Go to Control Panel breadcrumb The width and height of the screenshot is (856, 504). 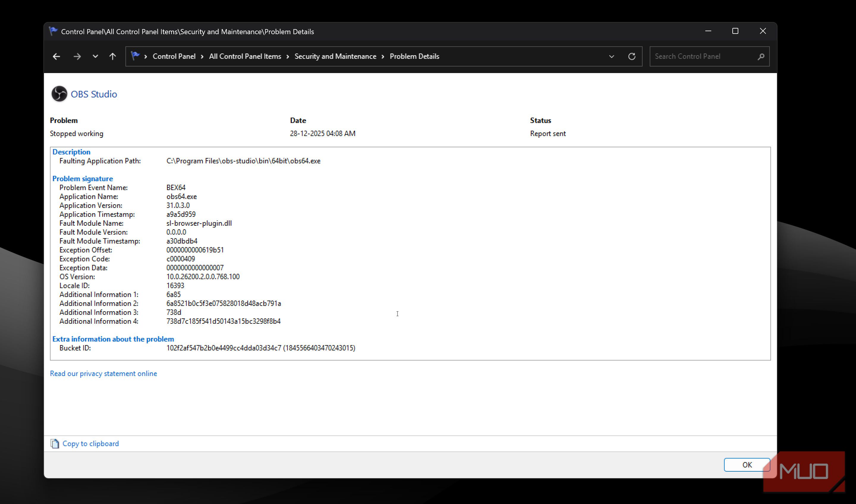174,56
